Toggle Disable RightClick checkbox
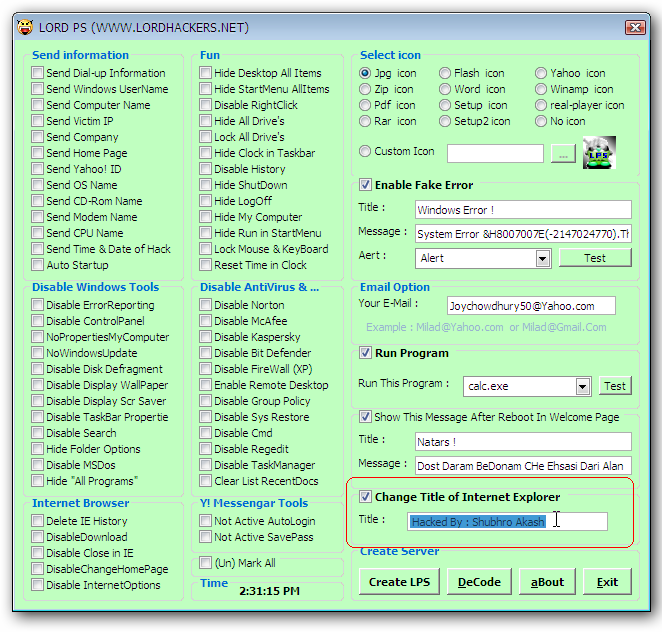Viewport: 662px width, 632px height. (x=205, y=105)
